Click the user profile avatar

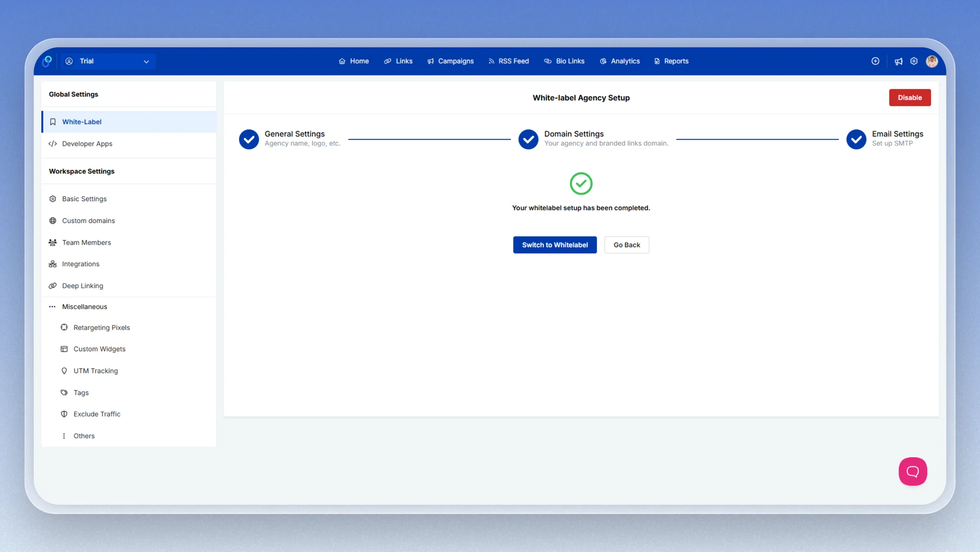tap(932, 61)
